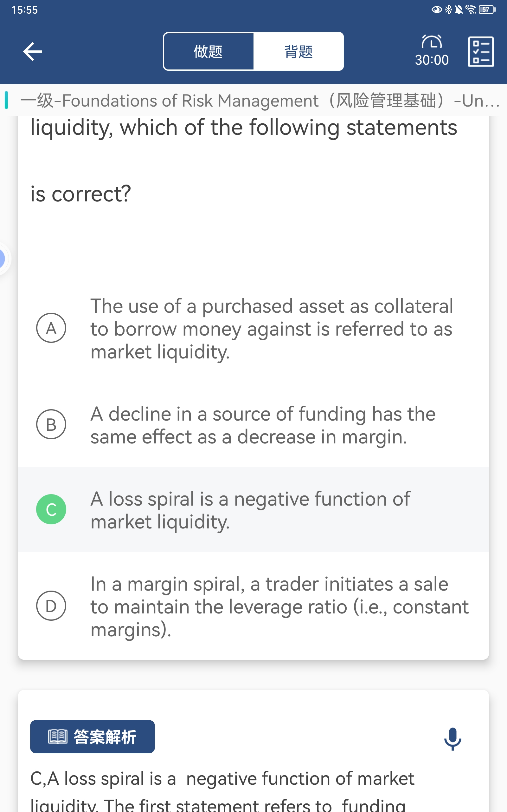The width and height of the screenshot is (507, 812).
Task: Tap the battery indicator in status bar
Action: [486, 10]
